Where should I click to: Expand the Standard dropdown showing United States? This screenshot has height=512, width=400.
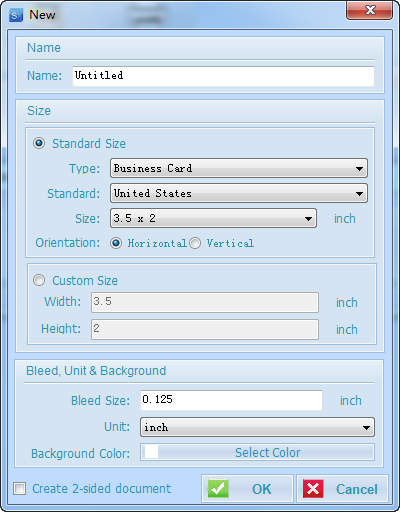[x=239, y=193]
